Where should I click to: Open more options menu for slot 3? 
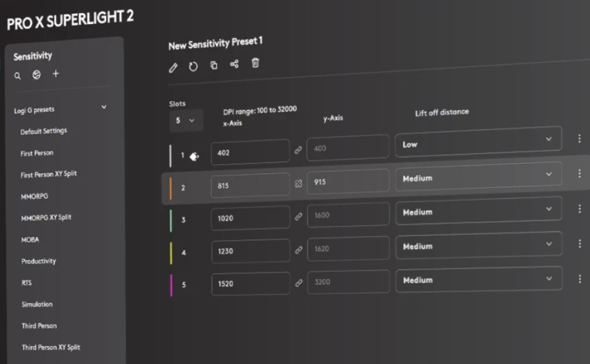(x=580, y=208)
